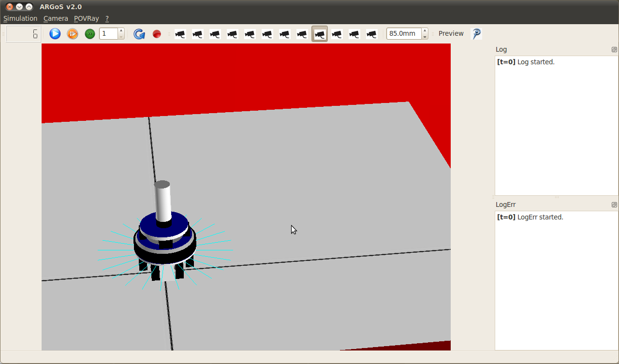Open the ? help menu
The height and width of the screenshot is (364, 619).
[x=107, y=18]
